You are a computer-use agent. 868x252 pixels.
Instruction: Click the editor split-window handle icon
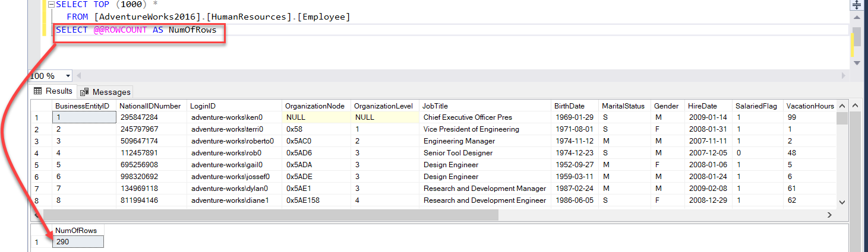[856, 5]
